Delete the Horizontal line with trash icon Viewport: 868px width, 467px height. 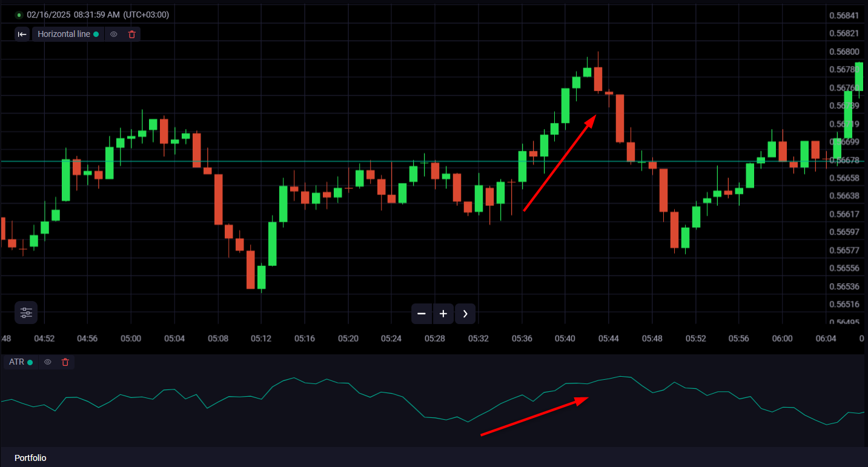[x=132, y=35]
